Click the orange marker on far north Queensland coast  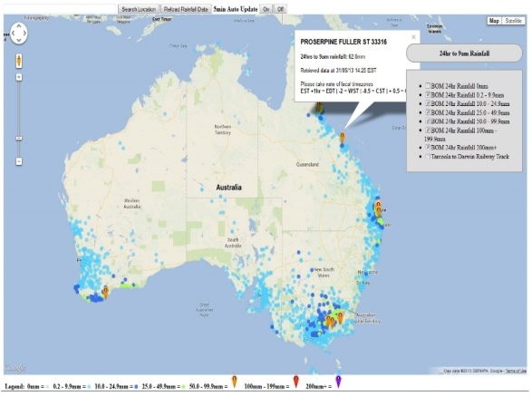tap(319, 107)
